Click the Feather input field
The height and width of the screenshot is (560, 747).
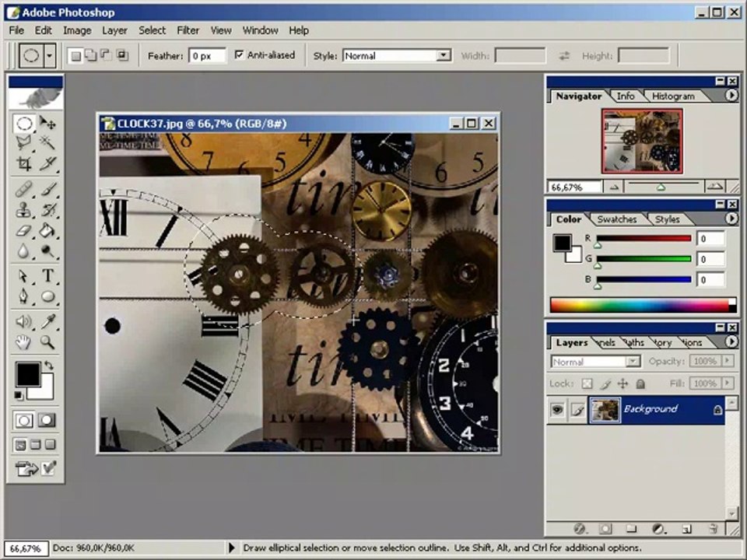[207, 56]
